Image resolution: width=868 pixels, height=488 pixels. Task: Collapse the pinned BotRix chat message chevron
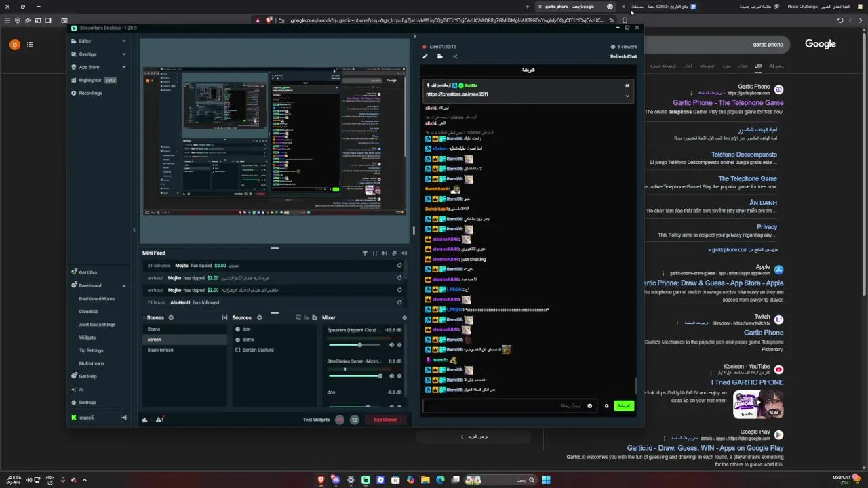tap(627, 96)
